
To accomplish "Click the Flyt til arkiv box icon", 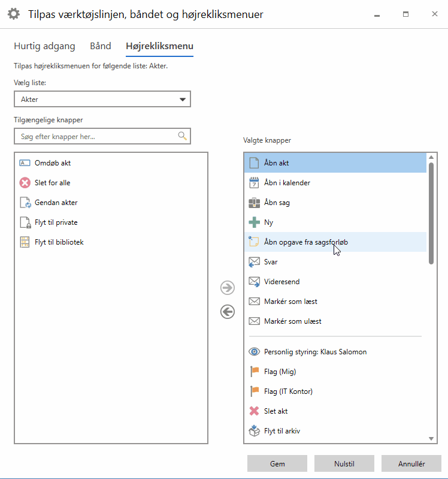I will (x=254, y=430).
